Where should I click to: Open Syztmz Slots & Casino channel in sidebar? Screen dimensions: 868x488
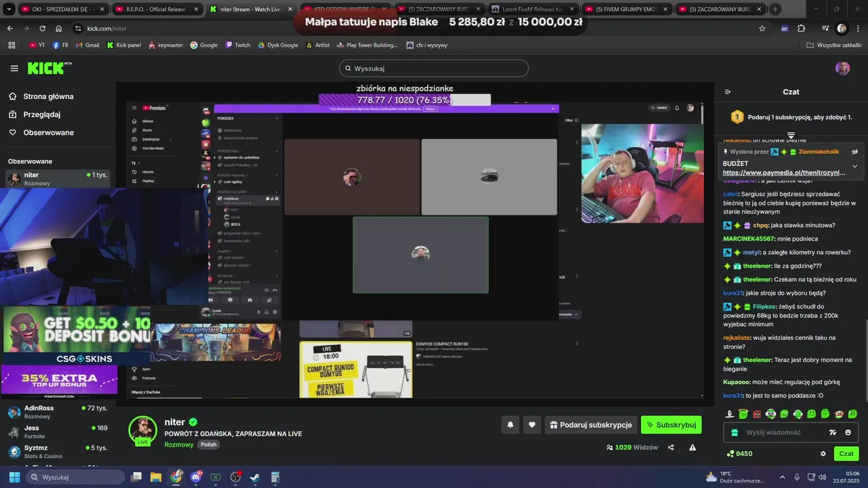58,451
